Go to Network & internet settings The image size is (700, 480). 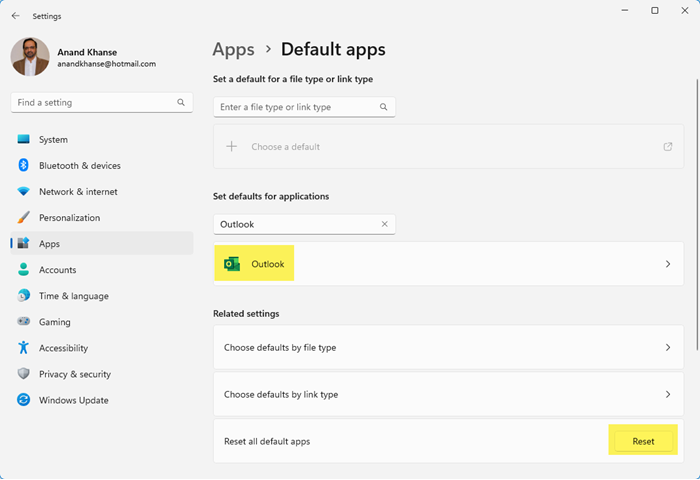(78, 192)
